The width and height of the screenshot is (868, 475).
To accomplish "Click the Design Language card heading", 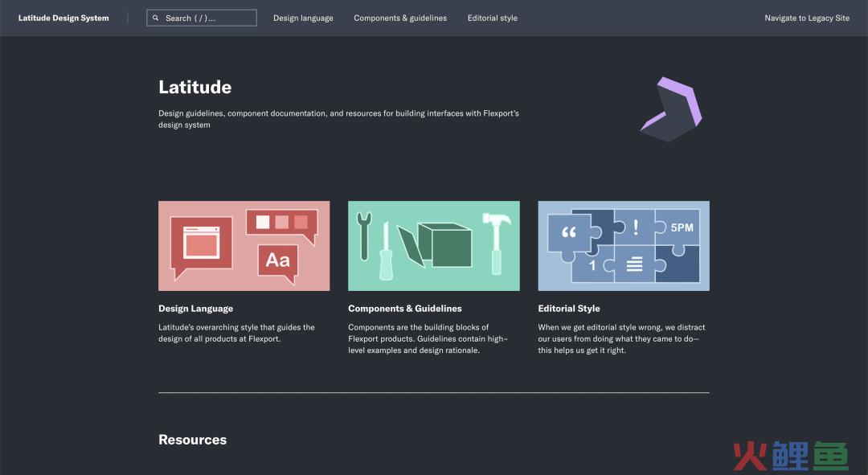I will click(196, 309).
